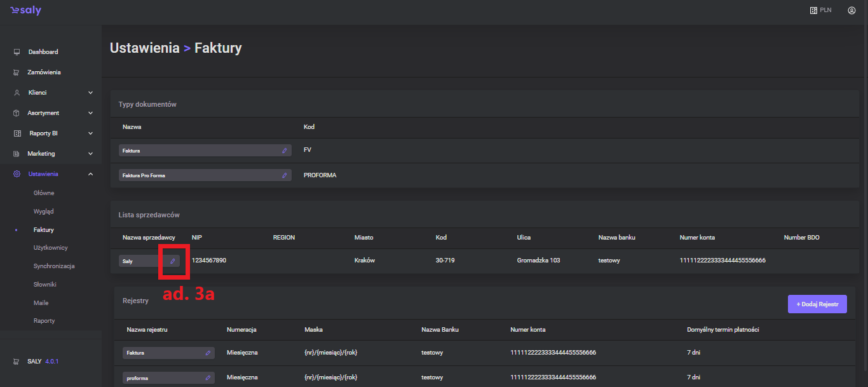
Task: Open Użytkownicy settings subpage
Action: [50, 248]
